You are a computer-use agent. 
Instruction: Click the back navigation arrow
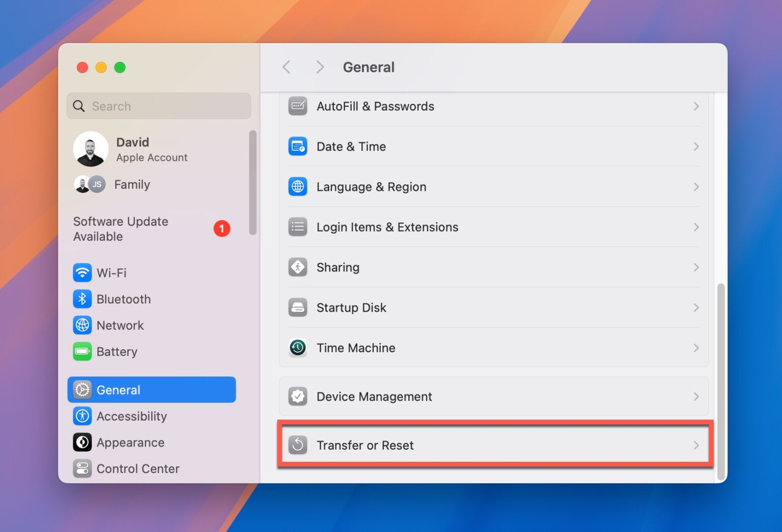coord(287,67)
